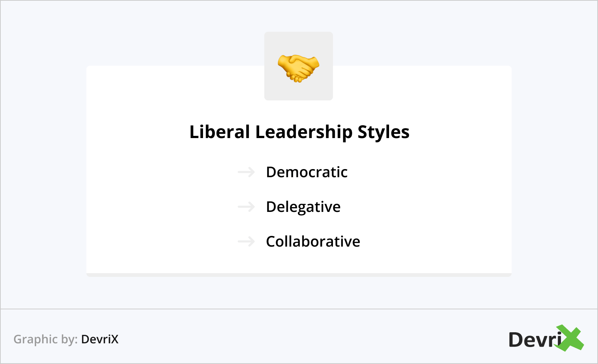This screenshot has width=598, height=364.
Task: Click the gray bottom border of the white card
Action: click(x=299, y=275)
